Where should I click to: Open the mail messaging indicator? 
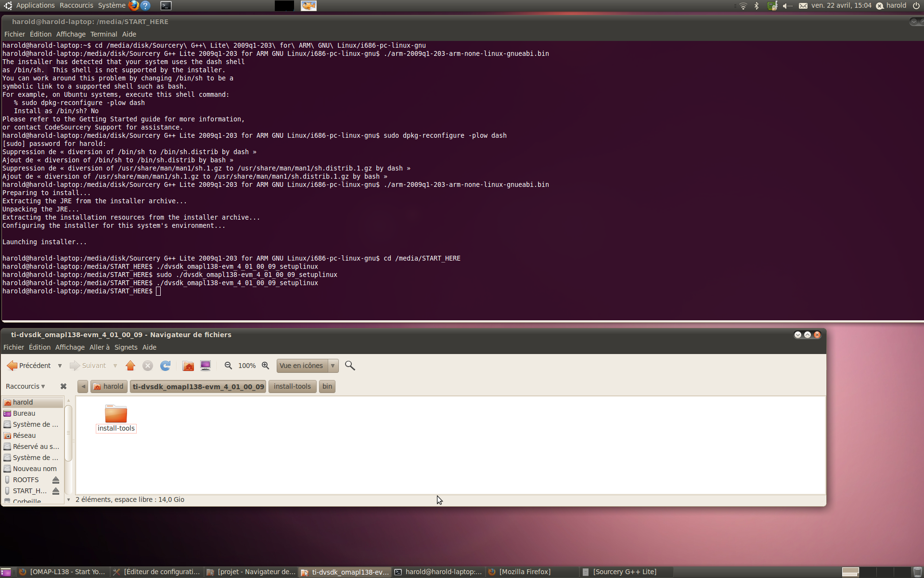click(x=803, y=6)
